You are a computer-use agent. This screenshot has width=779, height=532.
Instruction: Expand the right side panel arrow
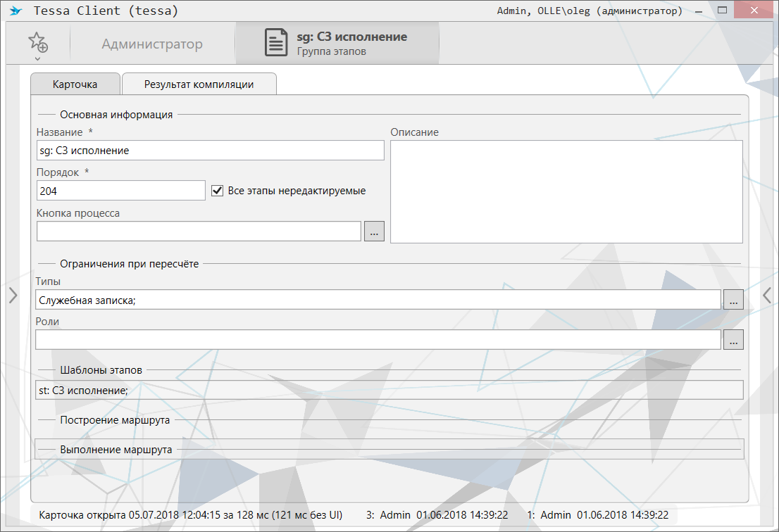(767, 296)
